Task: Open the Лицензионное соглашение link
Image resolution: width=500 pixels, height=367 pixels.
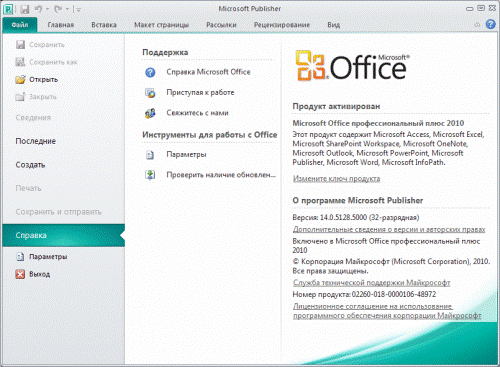Action: click(x=387, y=311)
